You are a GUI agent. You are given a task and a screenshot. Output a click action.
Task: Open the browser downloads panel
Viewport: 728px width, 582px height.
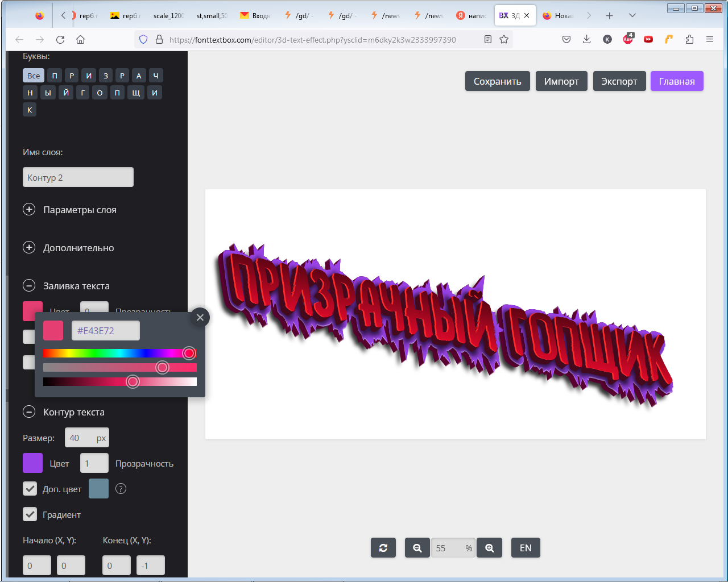(586, 39)
